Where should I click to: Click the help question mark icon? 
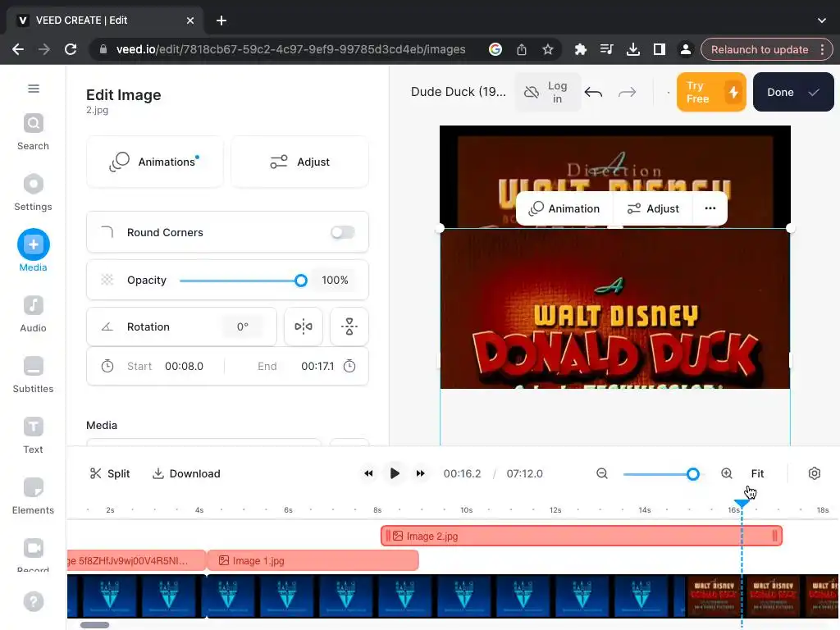33,601
